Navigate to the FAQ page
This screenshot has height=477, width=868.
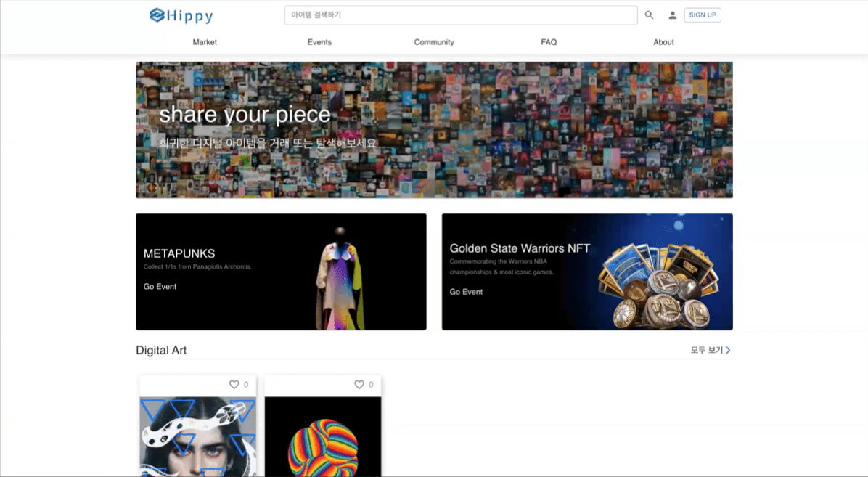tap(549, 42)
